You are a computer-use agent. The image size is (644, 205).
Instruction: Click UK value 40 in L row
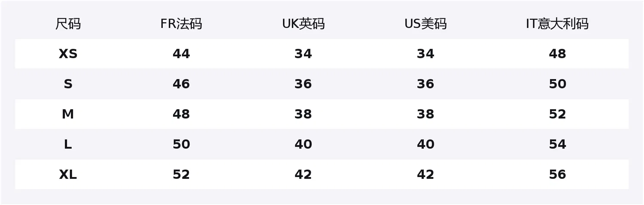click(303, 144)
